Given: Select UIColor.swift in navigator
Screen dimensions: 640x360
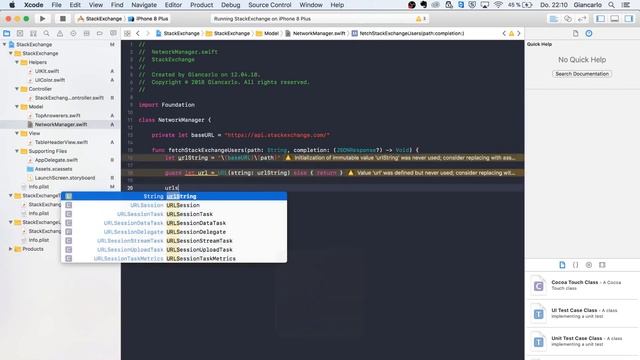Looking at the screenshot, I should [x=50, y=80].
